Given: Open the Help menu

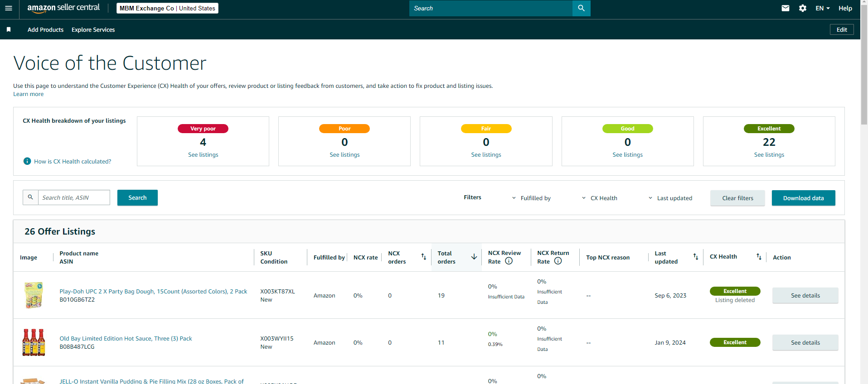Looking at the screenshot, I should [x=845, y=8].
